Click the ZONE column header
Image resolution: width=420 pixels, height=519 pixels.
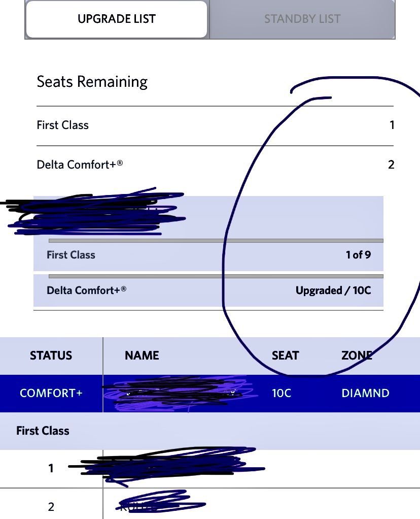357,355
